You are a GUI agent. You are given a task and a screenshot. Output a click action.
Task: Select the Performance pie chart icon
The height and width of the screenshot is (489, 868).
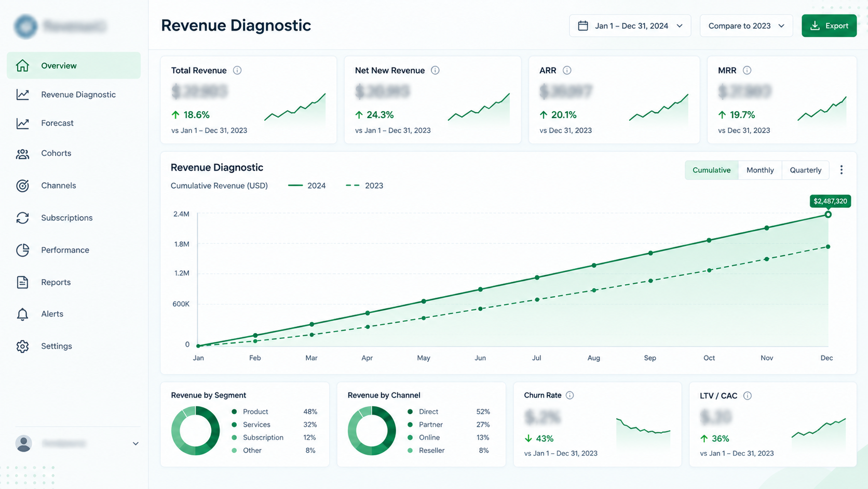coord(22,250)
